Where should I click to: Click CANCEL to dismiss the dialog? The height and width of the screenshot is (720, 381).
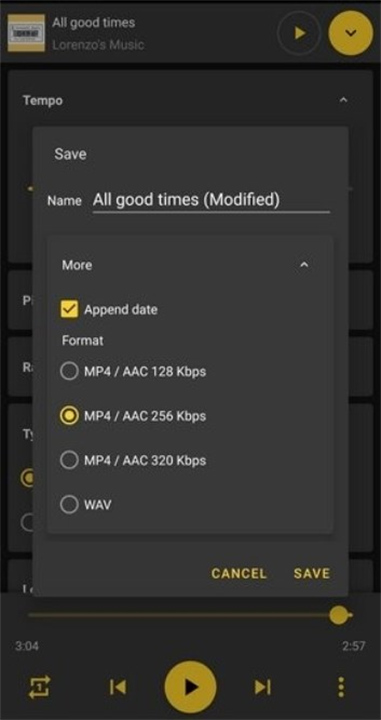click(x=239, y=573)
